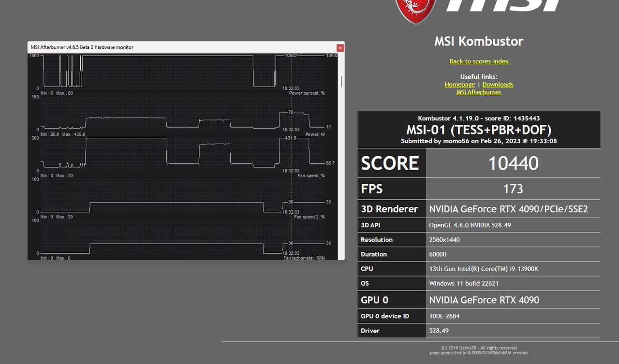The image size is (619, 364).
Task: Click the Power percent, % graph label
Action: tap(307, 93)
